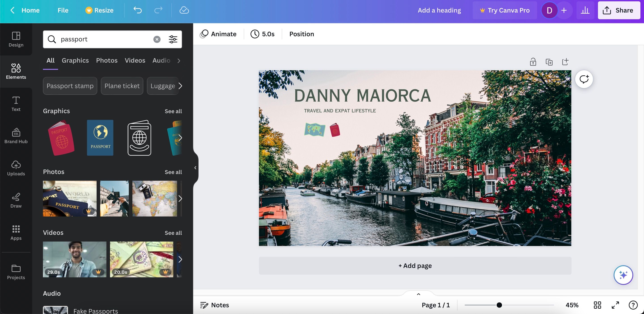Viewport: 644px width, 314px height.
Task: Toggle the Luggage suggested filter
Action: 162,85
